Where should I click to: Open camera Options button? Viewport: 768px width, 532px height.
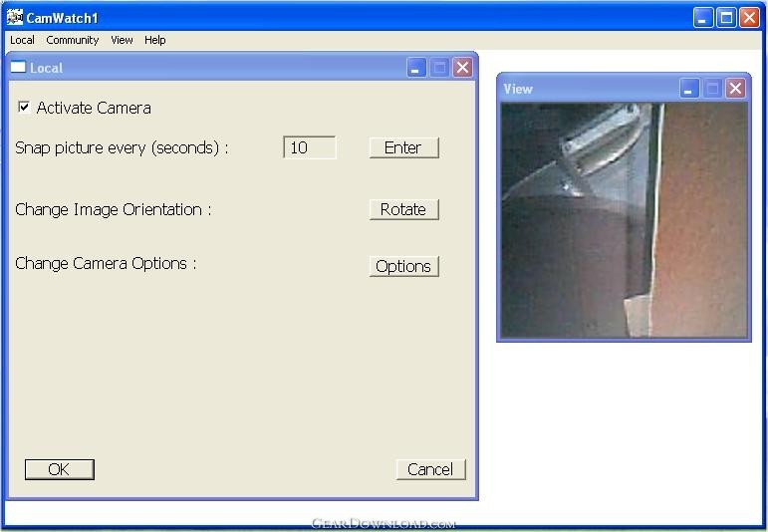tap(404, 266)
